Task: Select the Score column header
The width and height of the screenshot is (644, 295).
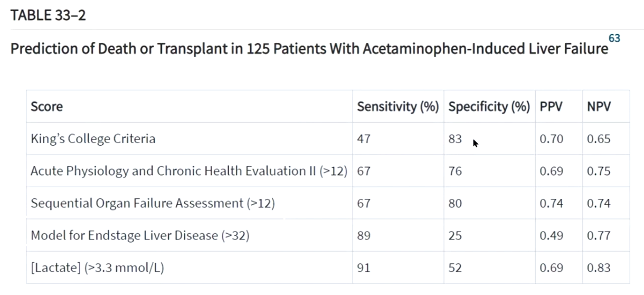Action: coord(46,106)
